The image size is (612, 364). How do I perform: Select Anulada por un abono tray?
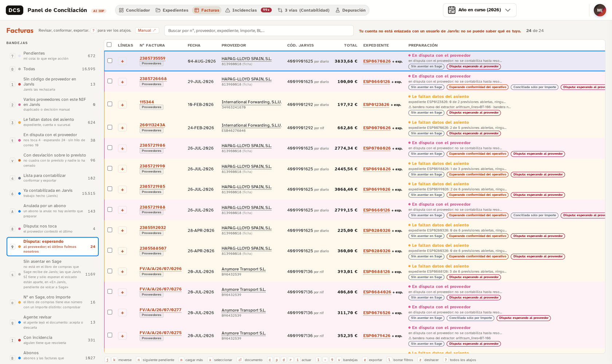[53, 211]
